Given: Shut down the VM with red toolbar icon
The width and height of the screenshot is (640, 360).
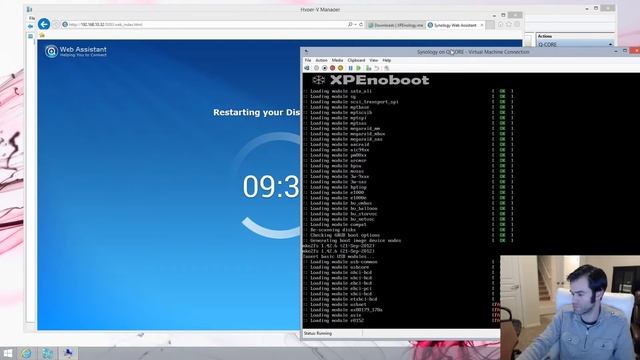Looking at the screenshot, I should coord(332,68).
